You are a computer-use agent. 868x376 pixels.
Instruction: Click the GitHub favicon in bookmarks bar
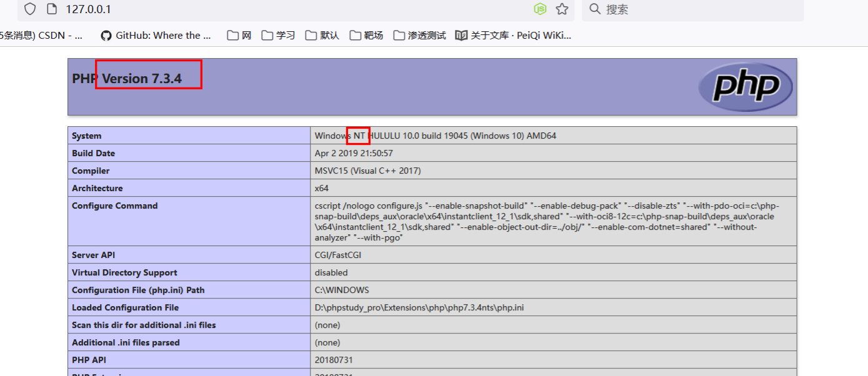(x=105, y=35)
